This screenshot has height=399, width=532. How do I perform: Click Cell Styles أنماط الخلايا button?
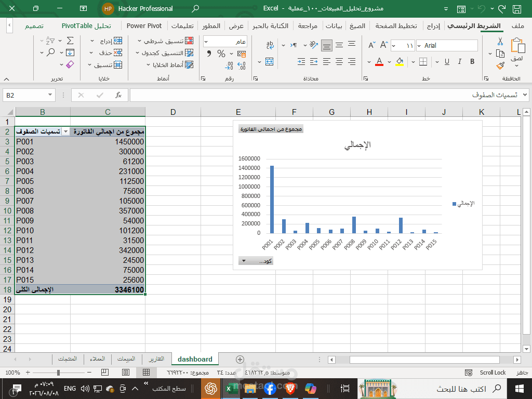pos(170,65)
